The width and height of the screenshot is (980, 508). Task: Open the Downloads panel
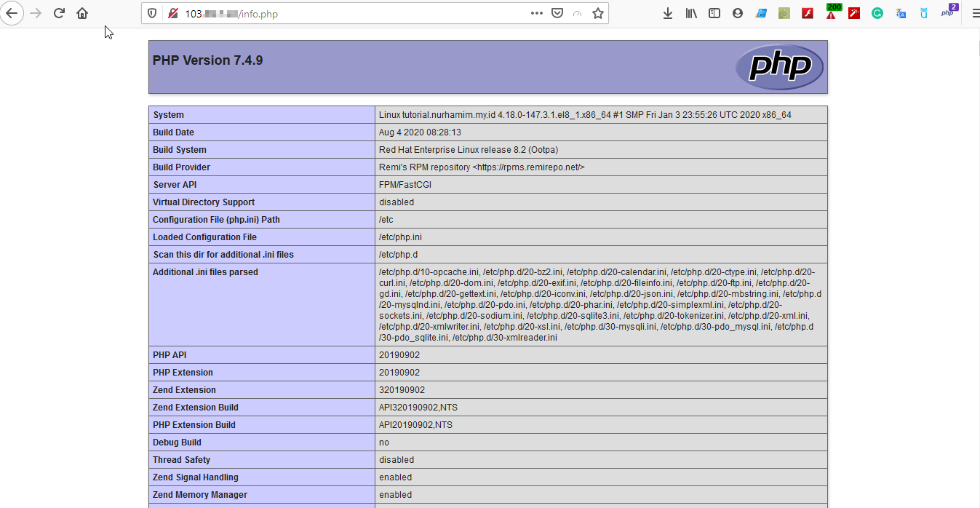668,13
